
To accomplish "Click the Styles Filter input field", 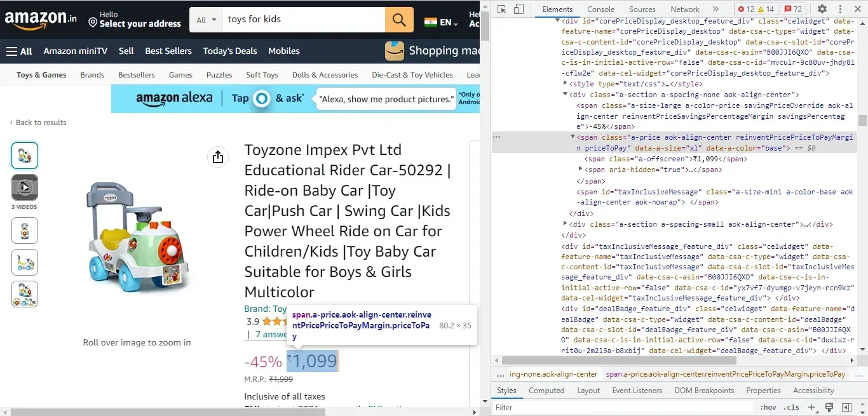I will click(x=623, y=407).
